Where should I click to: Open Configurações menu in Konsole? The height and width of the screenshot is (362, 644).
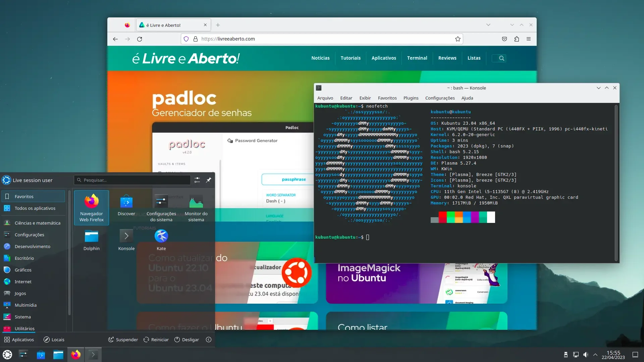point(440,98)
